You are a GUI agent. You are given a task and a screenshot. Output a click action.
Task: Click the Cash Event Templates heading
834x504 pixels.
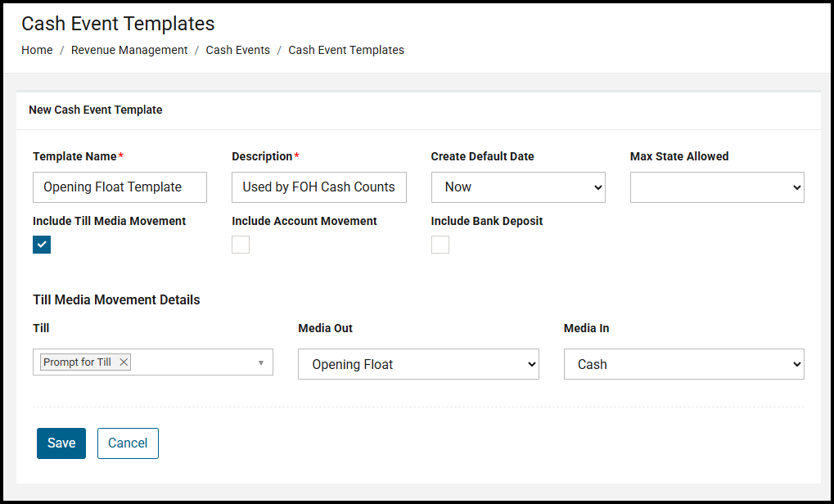[118, 24]
